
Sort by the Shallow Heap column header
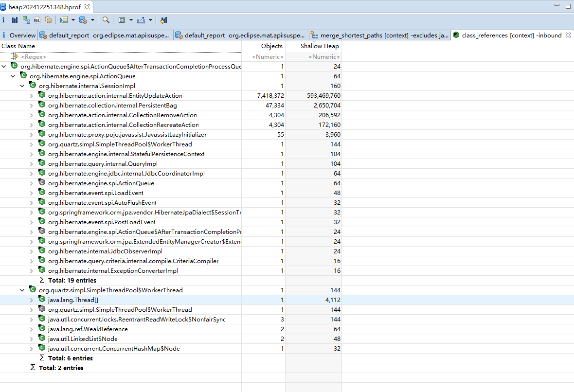(x=319, y=46)
